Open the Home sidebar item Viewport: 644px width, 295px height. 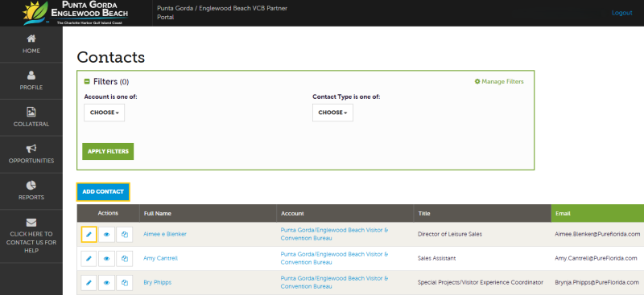tap(31, 44)
